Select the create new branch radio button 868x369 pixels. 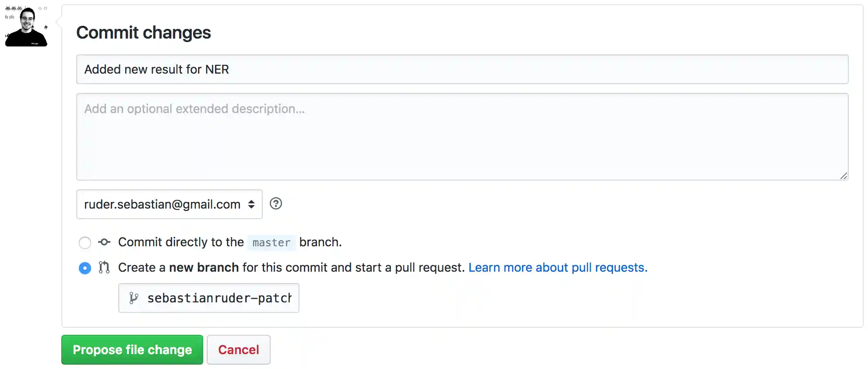(85, 268)
